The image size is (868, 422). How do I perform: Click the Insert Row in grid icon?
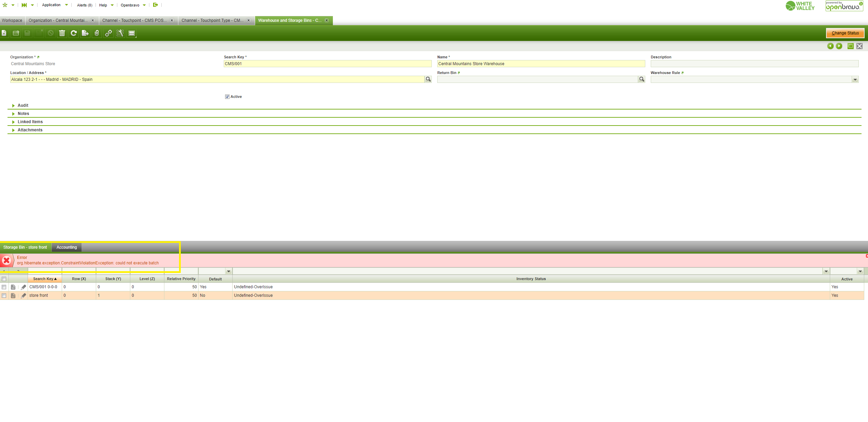tap(16, 33)
